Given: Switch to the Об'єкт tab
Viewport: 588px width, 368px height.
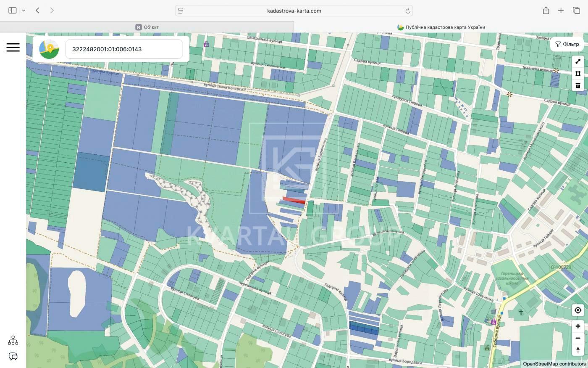Looking at the screenshot, I should coord(147,27).
